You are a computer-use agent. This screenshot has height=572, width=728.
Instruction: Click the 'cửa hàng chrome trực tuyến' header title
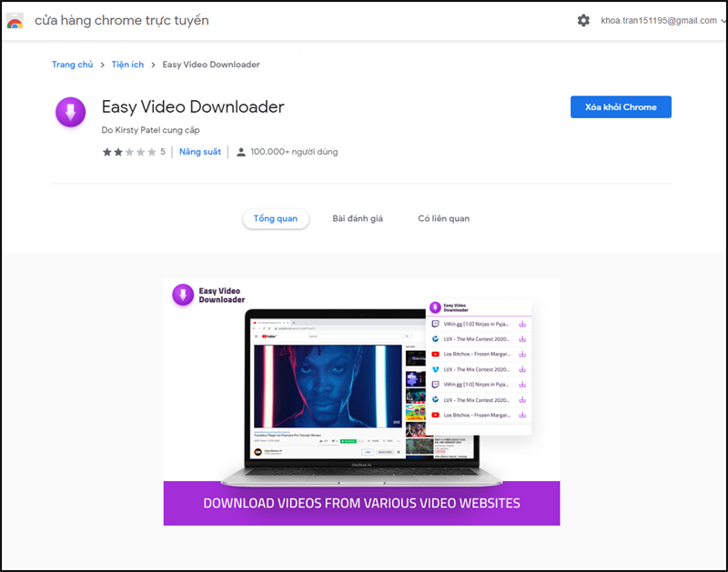click(x=122, y=20)
